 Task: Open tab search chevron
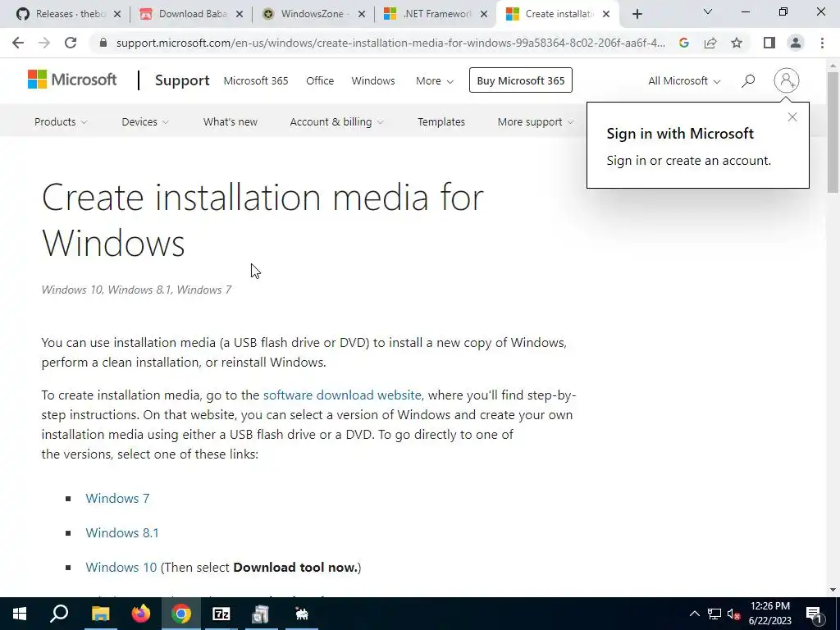coord(708,11)
